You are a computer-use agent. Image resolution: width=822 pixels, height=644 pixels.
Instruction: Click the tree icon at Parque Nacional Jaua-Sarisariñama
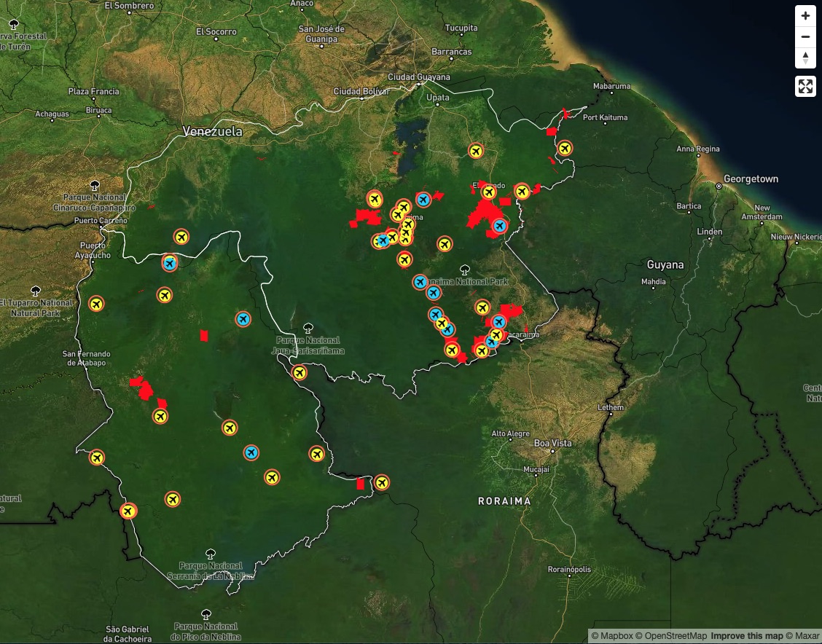tap(309, 329)
